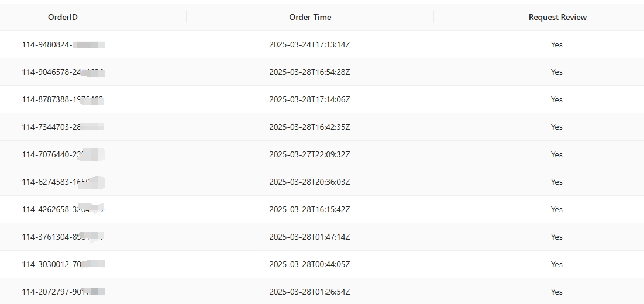Viewport: 644px width, 304px height.
Task: Click the order time 2025-03-27T22:09:32Z
Action: (x=309, y=155)
